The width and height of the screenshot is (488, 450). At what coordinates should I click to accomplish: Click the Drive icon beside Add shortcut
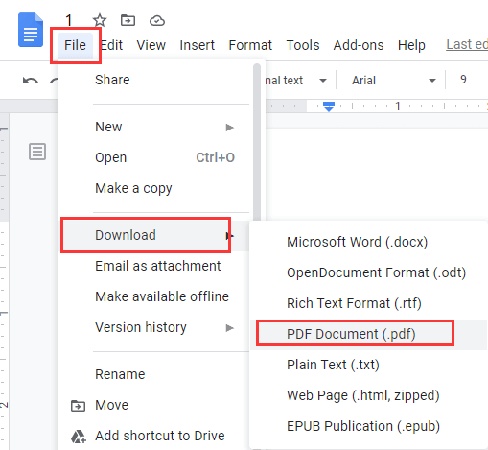[x=78, y=436]
